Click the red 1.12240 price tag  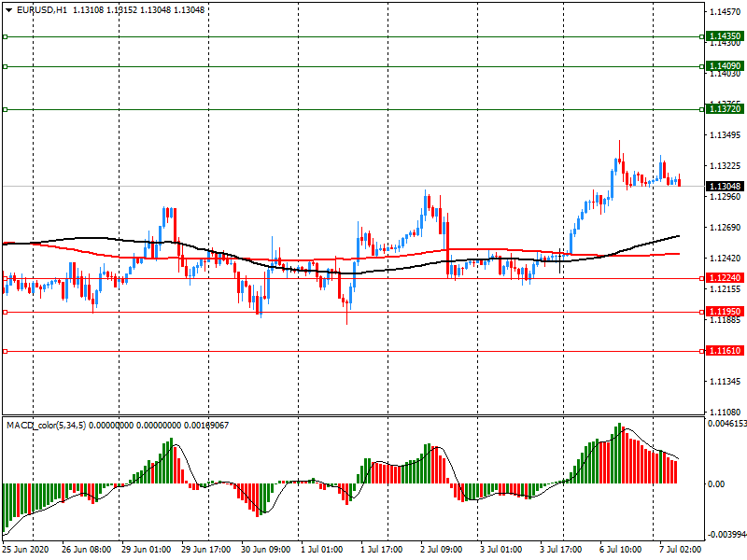(725, 278)
